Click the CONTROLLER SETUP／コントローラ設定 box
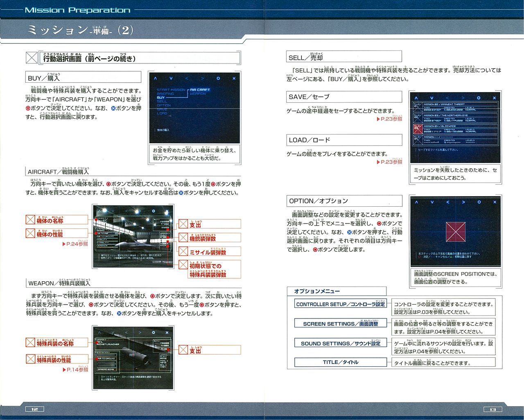The height and width of the screenshot is (420, 524). click(341, 304)
